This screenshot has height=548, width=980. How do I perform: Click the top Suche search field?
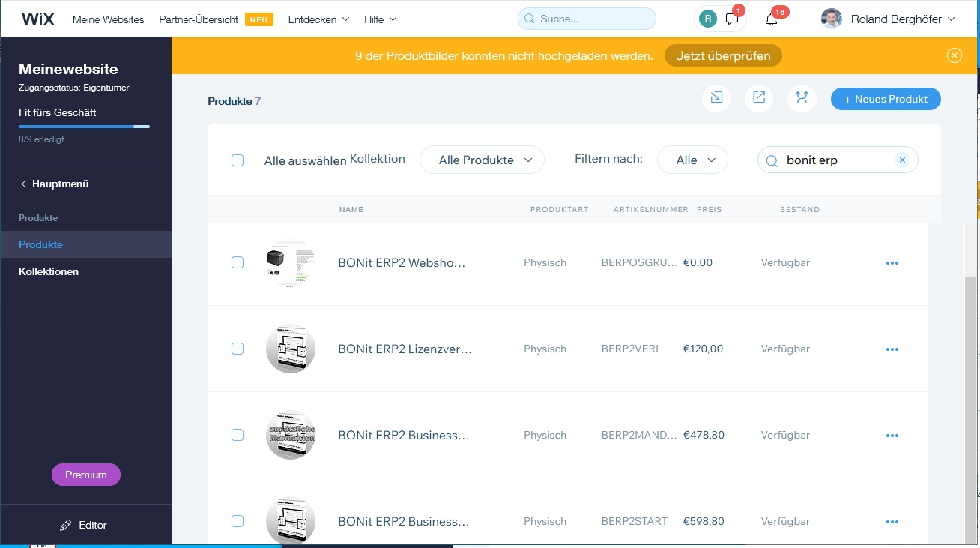(x=587, y=19)
